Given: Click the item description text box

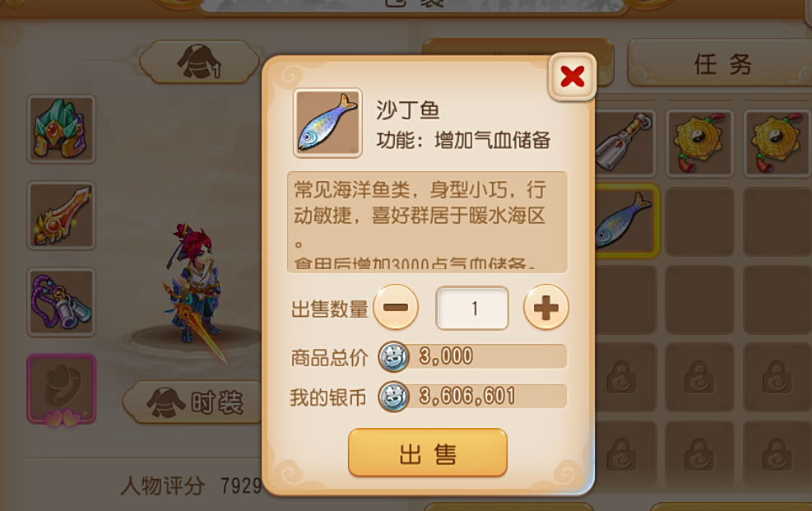Looking at the screenshot, I should [x=427, y=222].
